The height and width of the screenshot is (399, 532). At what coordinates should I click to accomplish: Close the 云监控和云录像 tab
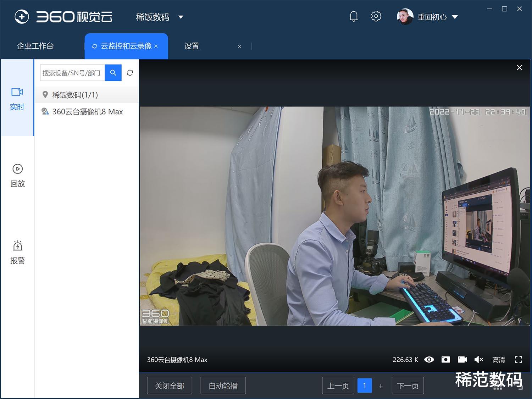pos(156,46)
